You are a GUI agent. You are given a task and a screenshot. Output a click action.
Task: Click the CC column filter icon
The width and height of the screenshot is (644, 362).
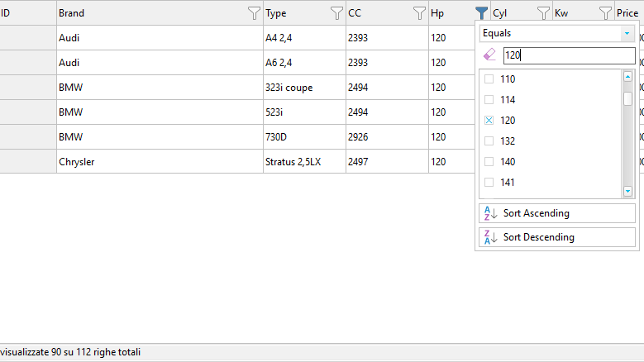(x=419, y=13)
